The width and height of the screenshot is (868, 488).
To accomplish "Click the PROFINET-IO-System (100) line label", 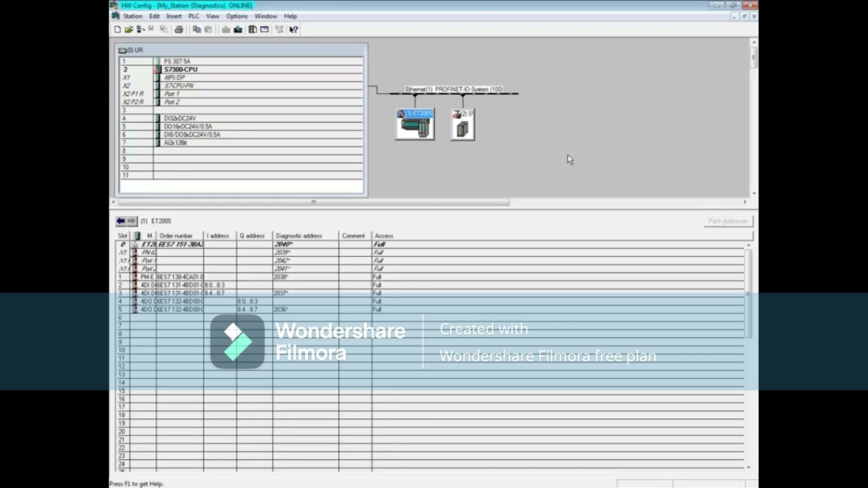I will pos(454,89).
